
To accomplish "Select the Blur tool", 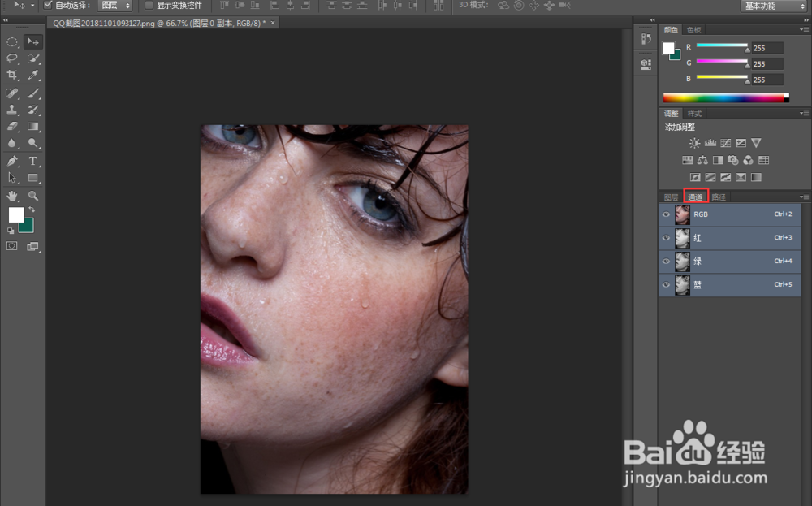I will pos(12,143).
